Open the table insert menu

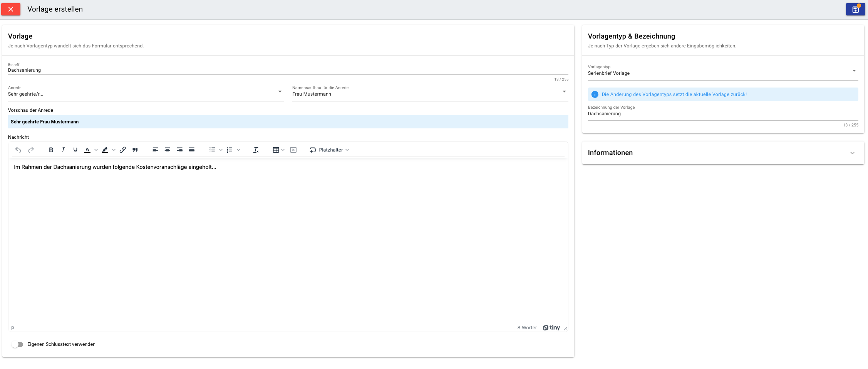point(278,150)
